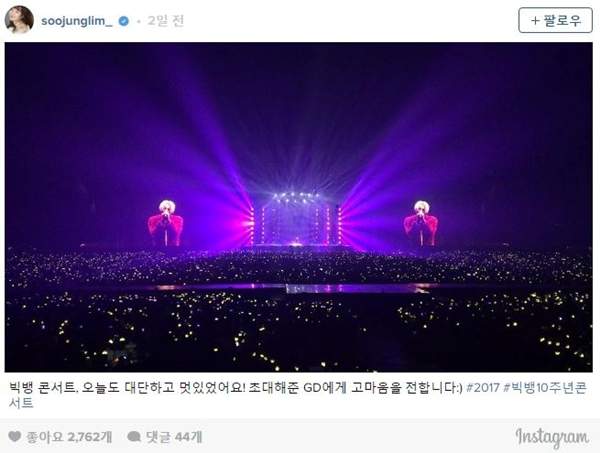
Task: Click the blue verified badge
Action: point(124,21)
